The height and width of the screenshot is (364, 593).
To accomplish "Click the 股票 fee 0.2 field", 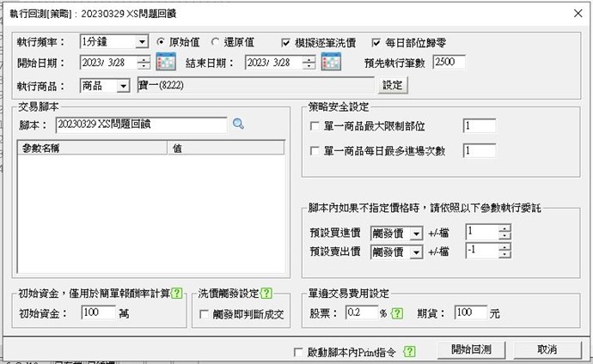I will (x=362, y=312).
